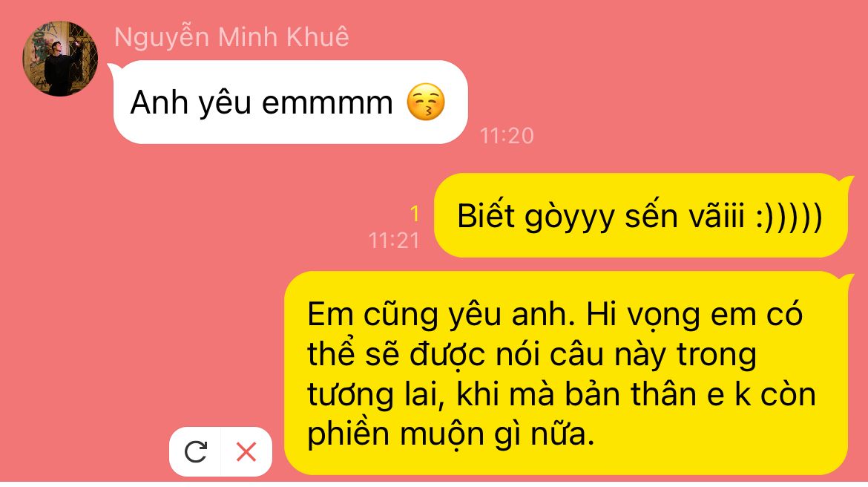This screenshot has height=487, width=868.
Task: Tap the yellow bubble Biết gòyyy sến vãiii
Action: (x=641, y=215)
